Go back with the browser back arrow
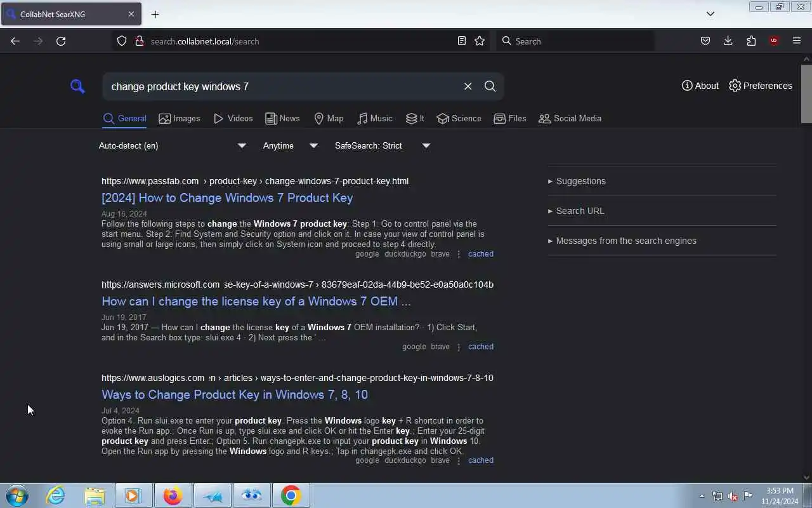Viewport: 812px width, 508px height. (x=15, y=41)
